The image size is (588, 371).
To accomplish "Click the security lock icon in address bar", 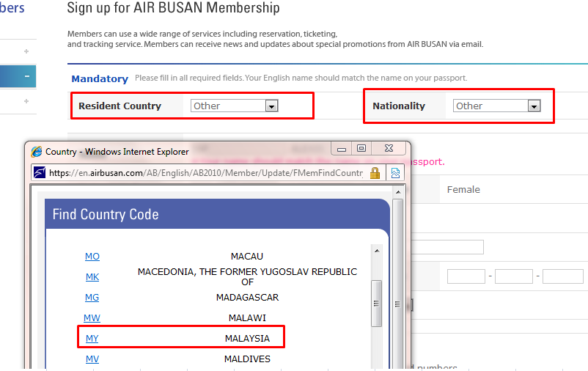I will (375, 173).
